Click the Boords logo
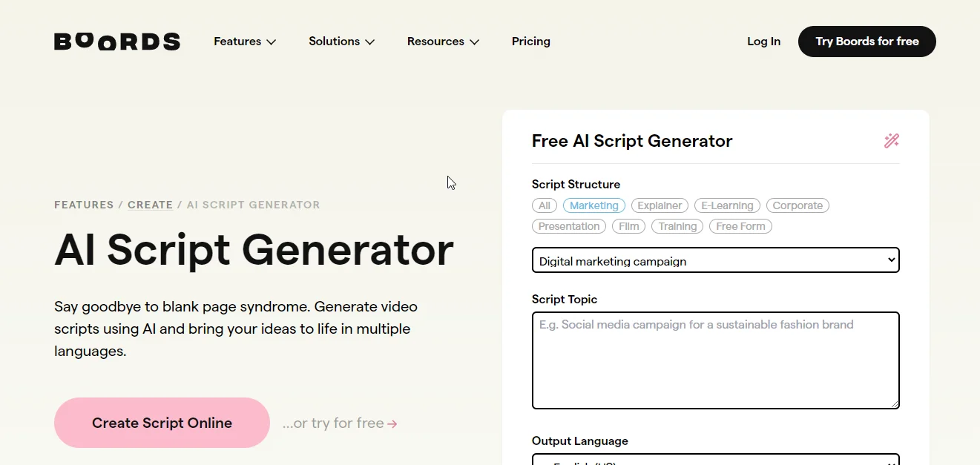This screenshot has width=980, height=465. click(116, 42)
